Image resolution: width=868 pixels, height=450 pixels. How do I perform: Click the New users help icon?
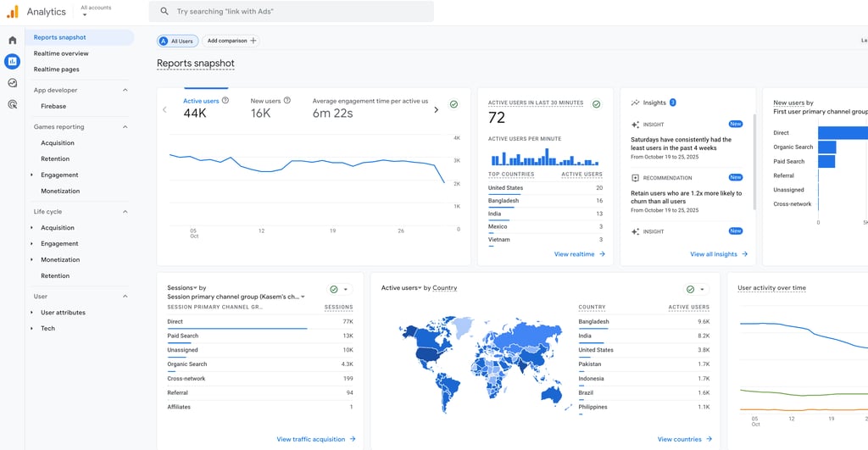click(287, 101)
